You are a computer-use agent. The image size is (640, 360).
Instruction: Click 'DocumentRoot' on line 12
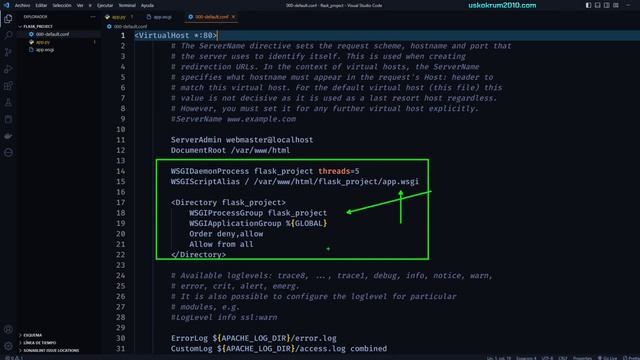(198, 150)
